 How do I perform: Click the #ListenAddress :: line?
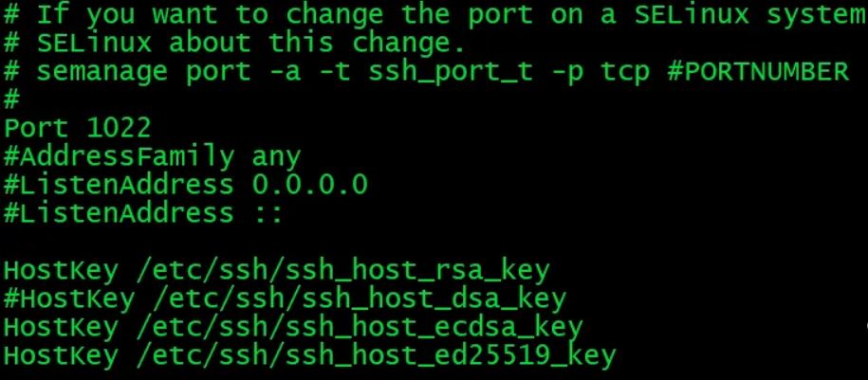point(143,213)
